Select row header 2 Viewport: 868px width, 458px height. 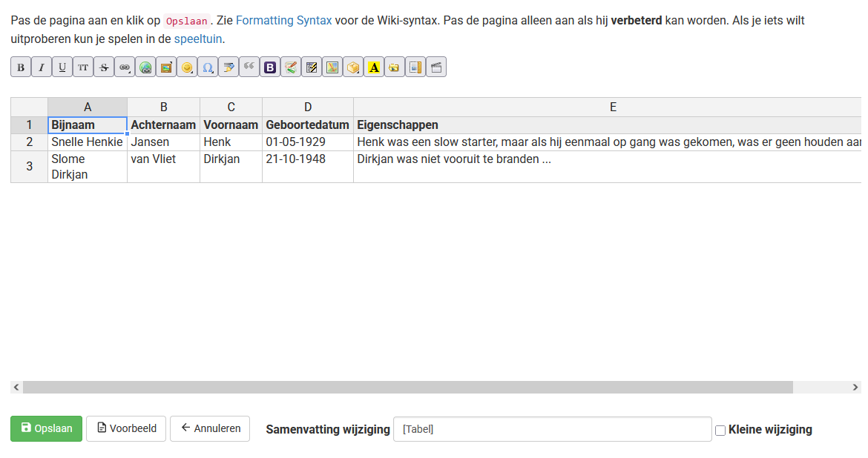pyautogui.click(x=30, y=142)
